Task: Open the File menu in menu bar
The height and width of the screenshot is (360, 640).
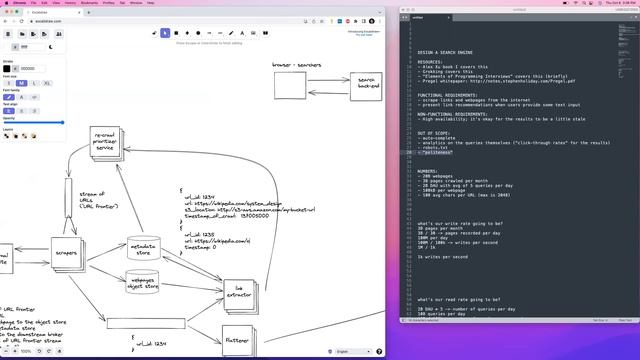Action: pyautogui.click(x=33, y=2)
